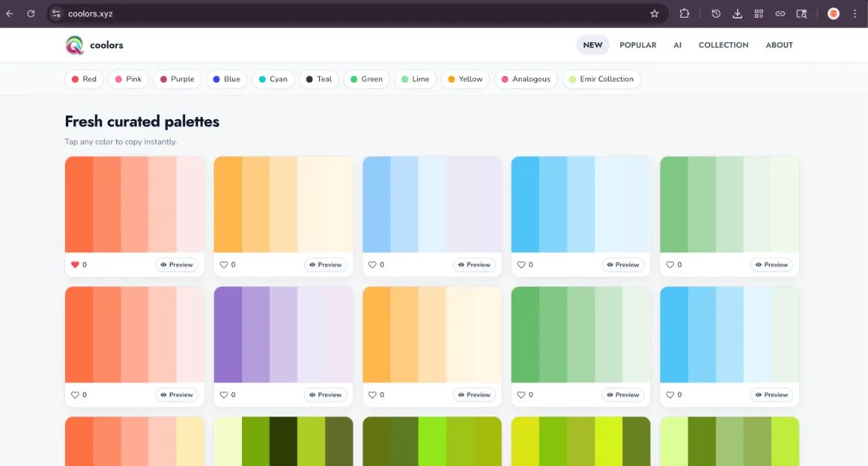This screenshot has width=868, height=466.
Task: Reload the page with the refresh icon
Action: pos(31,14)
